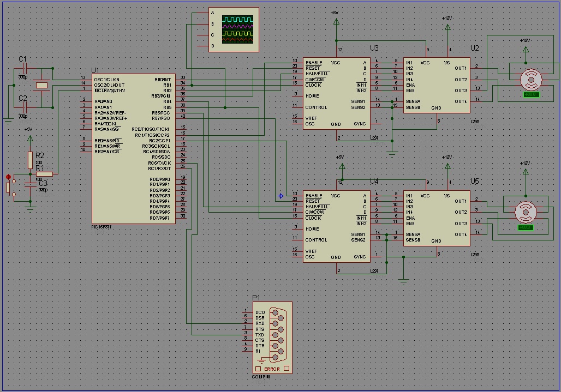Select the crystal oscillator between C1 and C2
The width and height of the screenshot is (561, 392).
coord(41,85)
